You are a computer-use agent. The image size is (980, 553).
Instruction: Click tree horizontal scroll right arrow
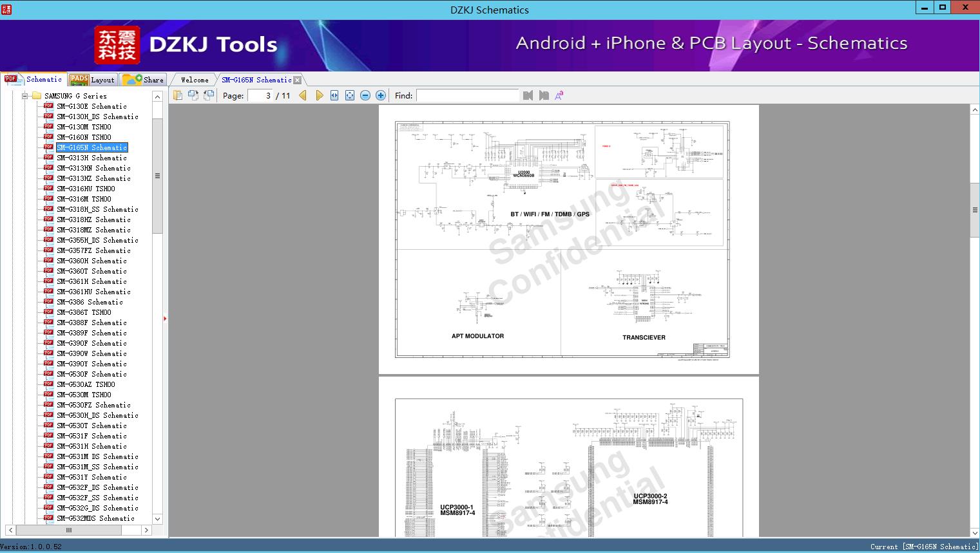(146, 530)
